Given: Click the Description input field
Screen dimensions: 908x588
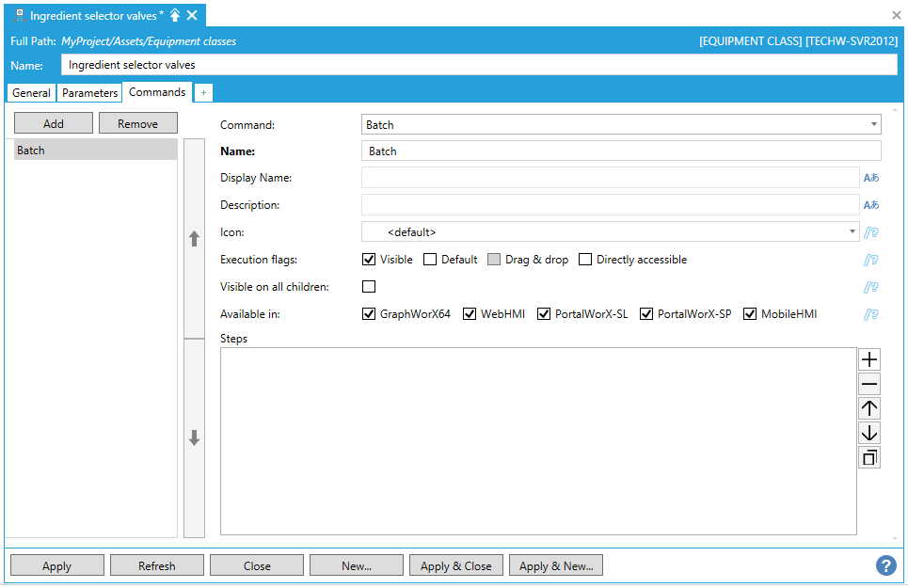Looking at the screenshot, I should [x=610, y=205].
